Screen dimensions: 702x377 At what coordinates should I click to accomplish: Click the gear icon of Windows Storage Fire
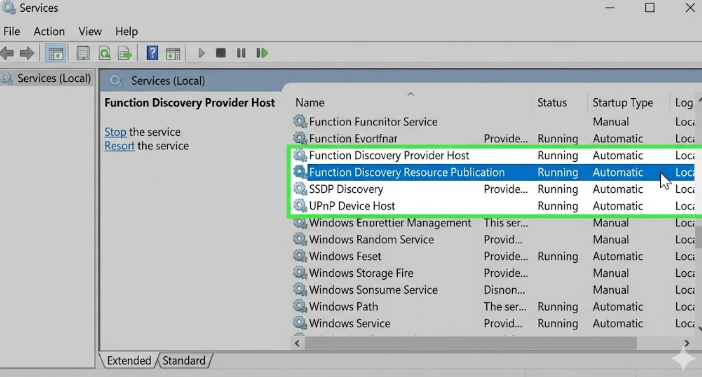[x=300, y=273]
